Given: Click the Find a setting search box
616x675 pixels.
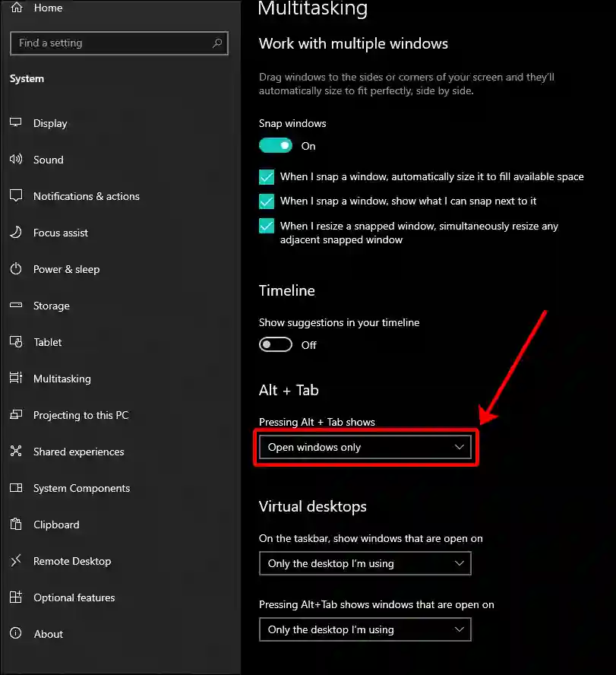Looking at the screenshot, I should tap(119, 43).
